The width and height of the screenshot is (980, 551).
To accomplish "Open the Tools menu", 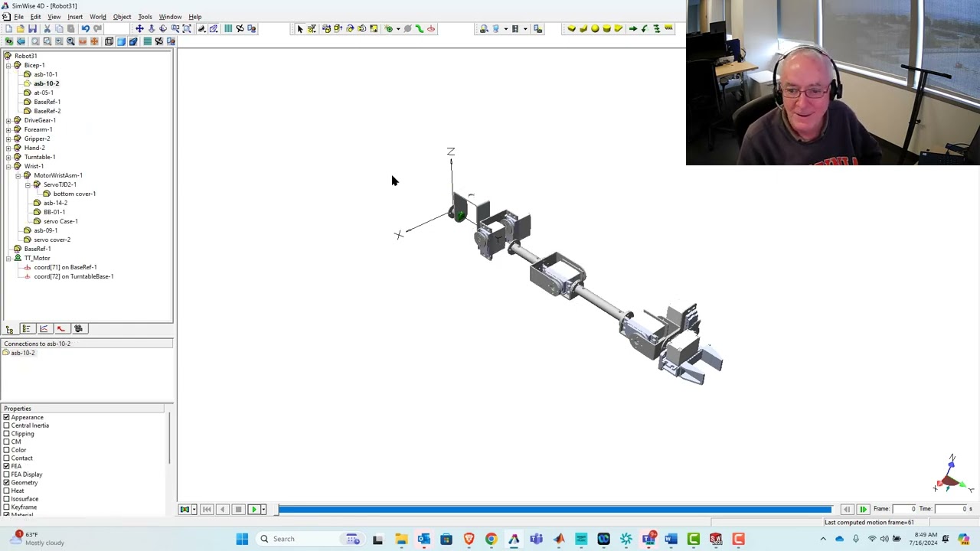I will (x=145, y=17).
